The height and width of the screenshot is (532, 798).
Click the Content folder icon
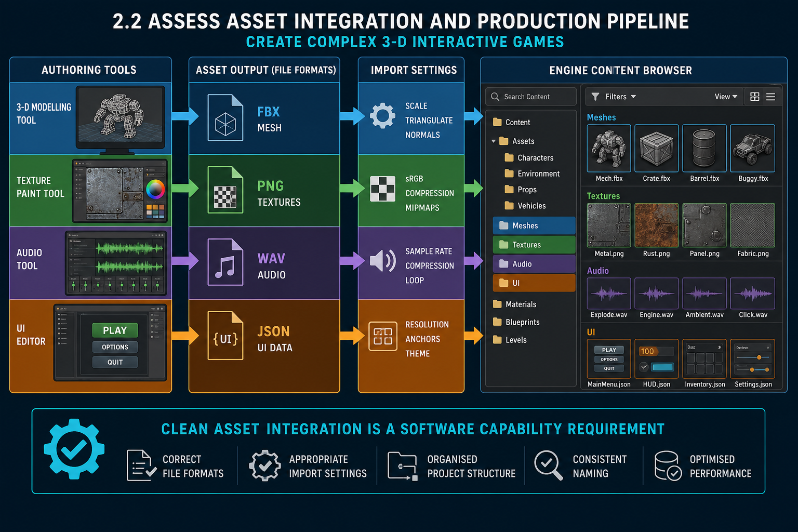(x=497, y=122)
